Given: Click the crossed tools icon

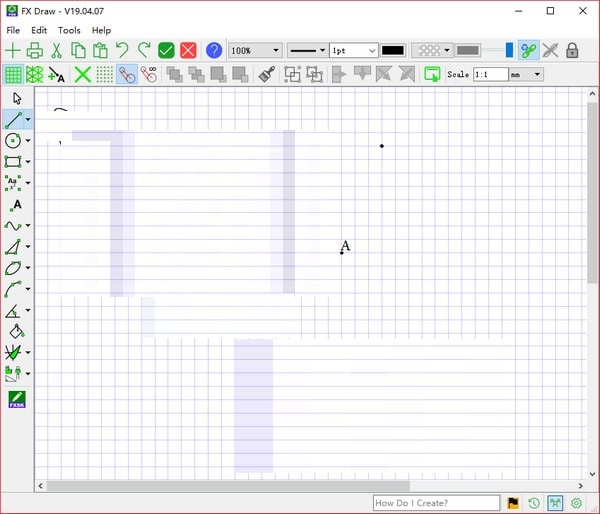Looking at the screenshot, I should point(550,51).
